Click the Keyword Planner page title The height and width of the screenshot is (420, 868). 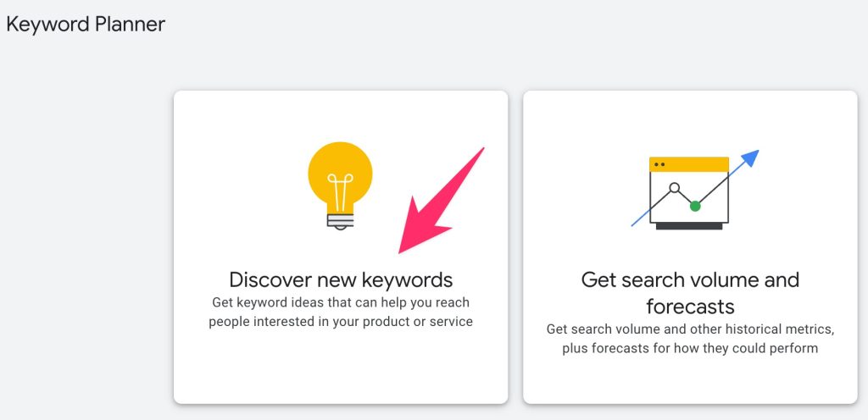86,24
